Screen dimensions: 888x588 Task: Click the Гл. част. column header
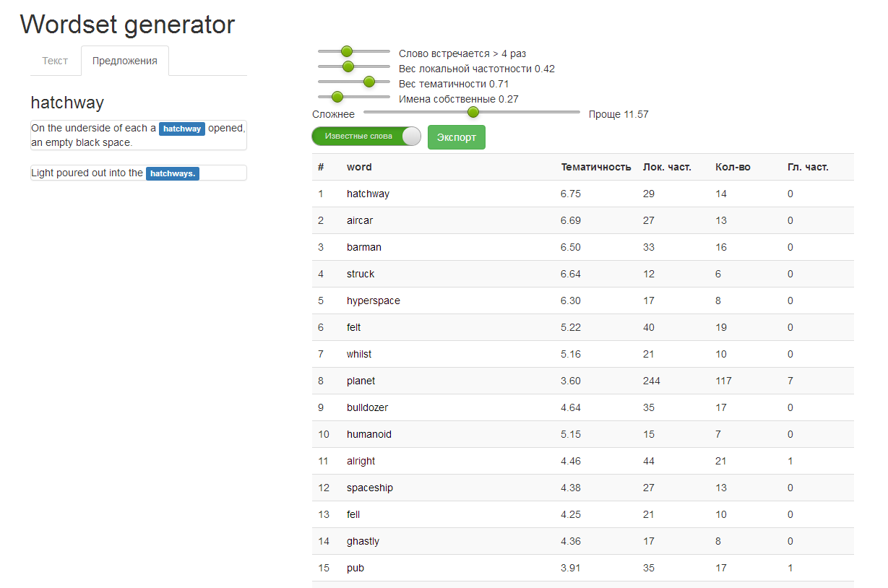pyautogui.click(x=808, y=167)
